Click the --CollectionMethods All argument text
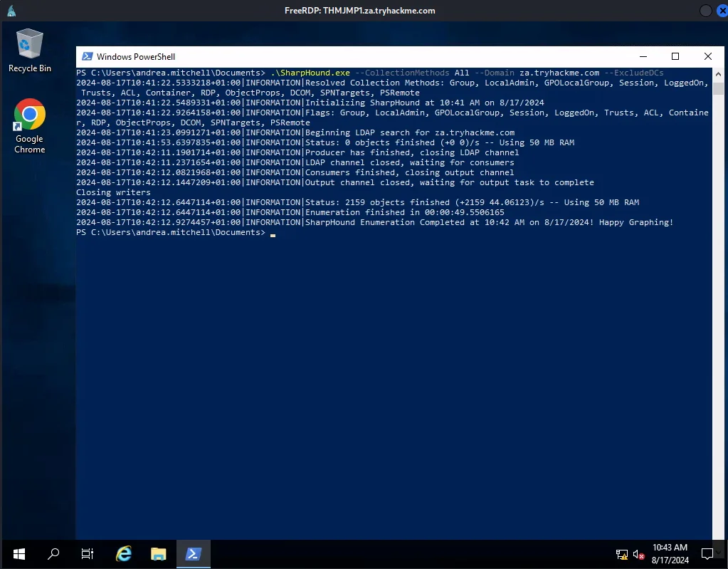The image size is (728, 569). point(412,73)
